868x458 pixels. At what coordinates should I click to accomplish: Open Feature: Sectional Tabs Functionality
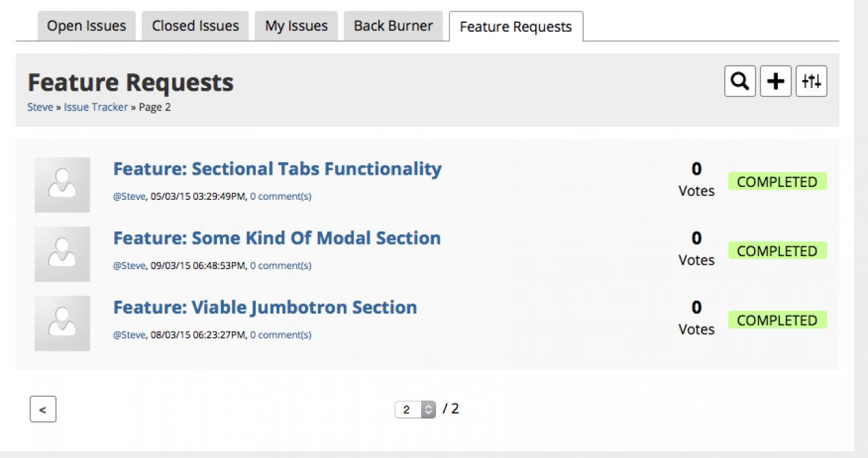tap(277, 169)
